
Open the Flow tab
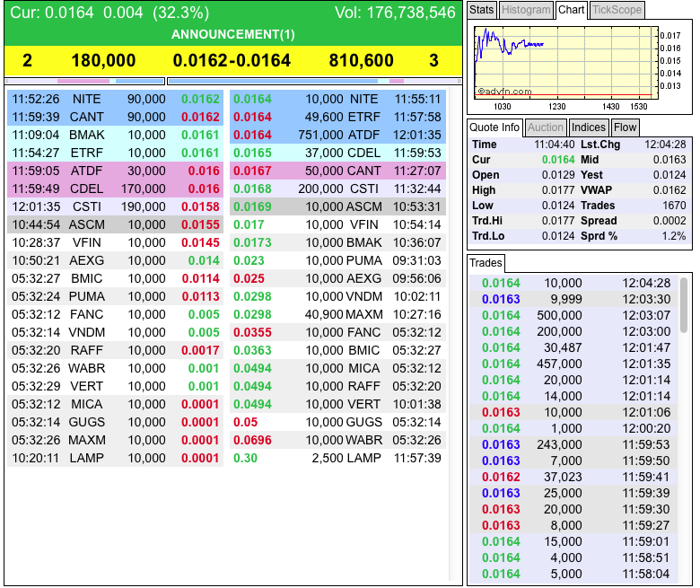click(625, 127)
